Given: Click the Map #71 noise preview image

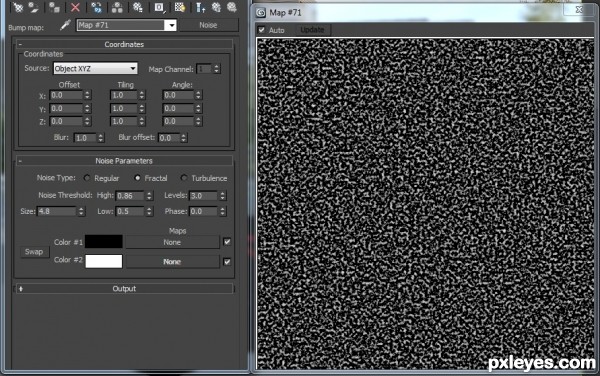Looking at the screenshot, I should click(426, 203).
